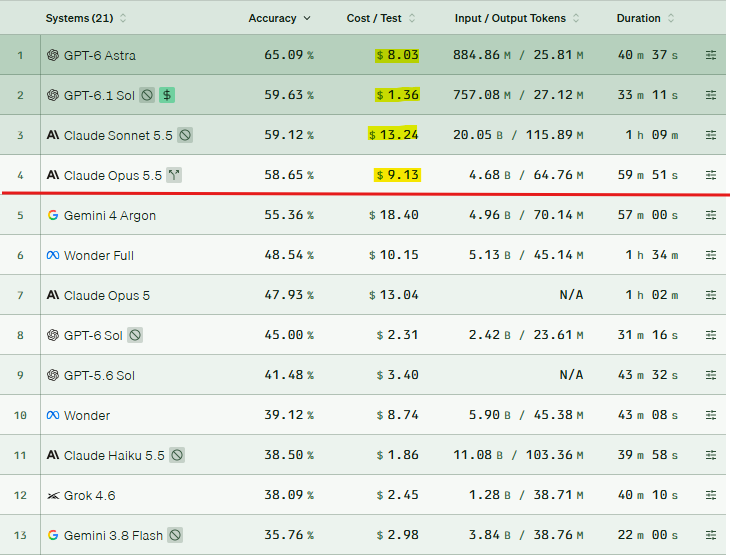Sort by Cost / Test column header
This screenshot has height=555, width=731.
380,18
